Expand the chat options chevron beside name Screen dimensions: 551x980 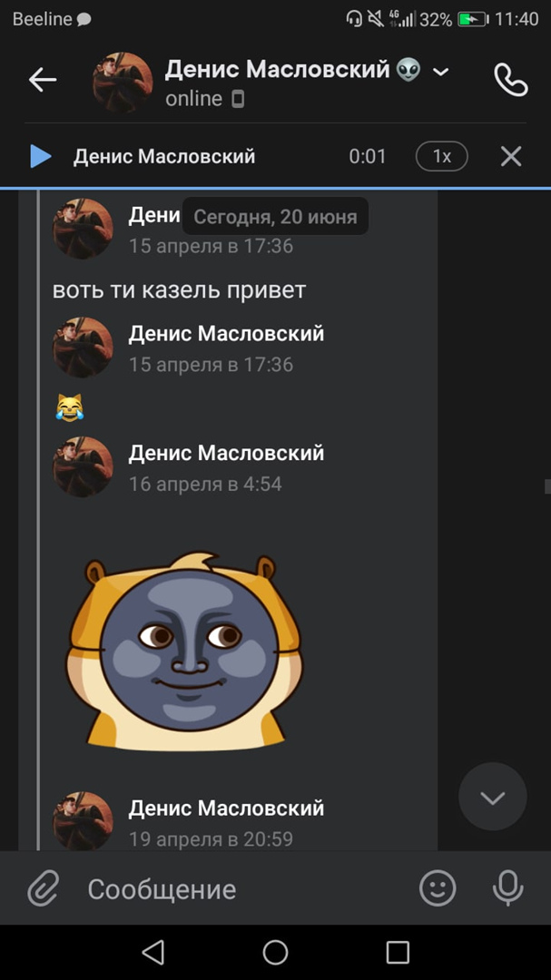point(441,72)
